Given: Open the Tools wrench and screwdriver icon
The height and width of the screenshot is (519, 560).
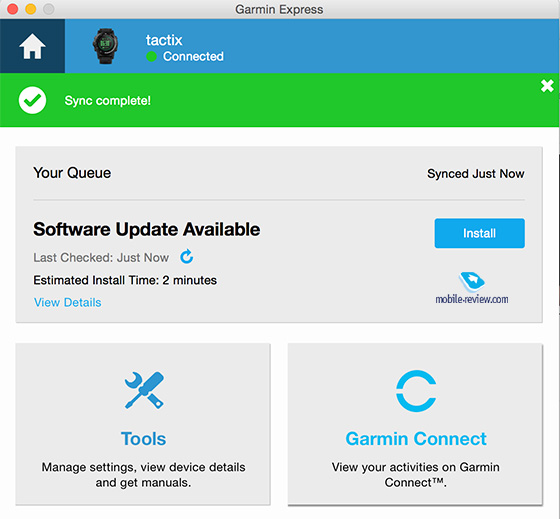Looking at the screenshot, I should pos(144,390).
